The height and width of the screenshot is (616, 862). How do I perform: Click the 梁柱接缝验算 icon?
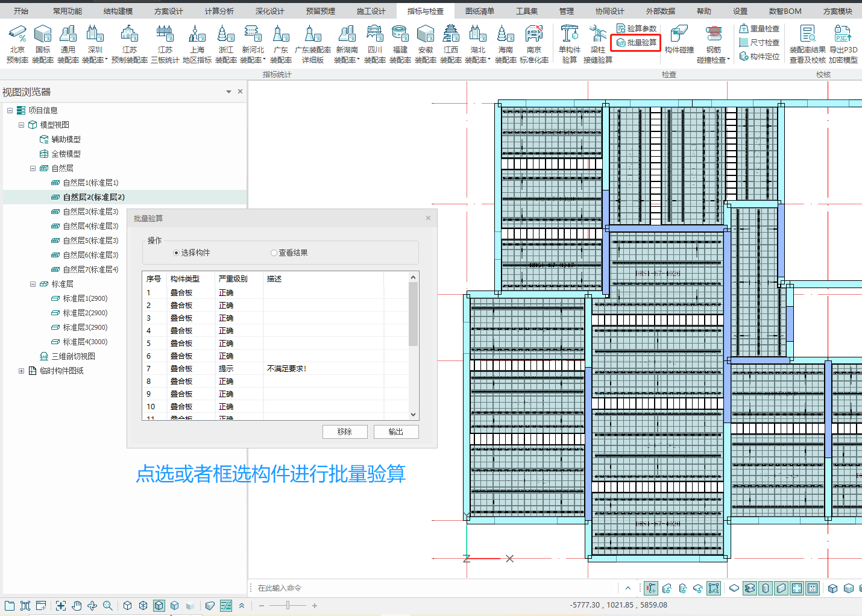[x=597, y=40]
